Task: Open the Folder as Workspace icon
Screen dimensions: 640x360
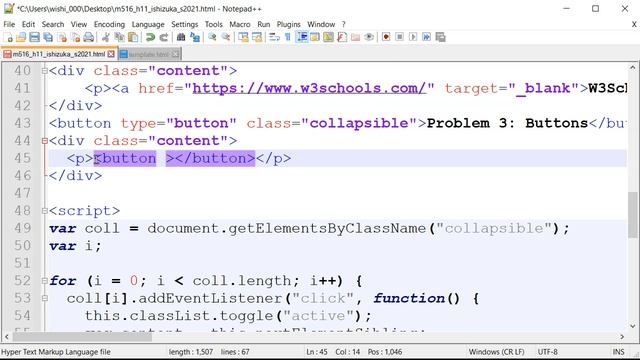Action: tap(356, 38)
